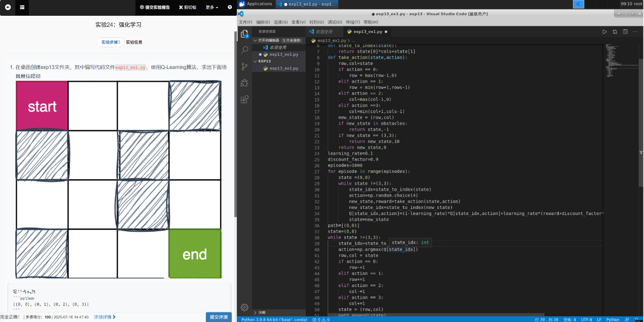This screenshot has height=322, width=644.
Task: Click the 提交评测 button
Action: point(219,317)
